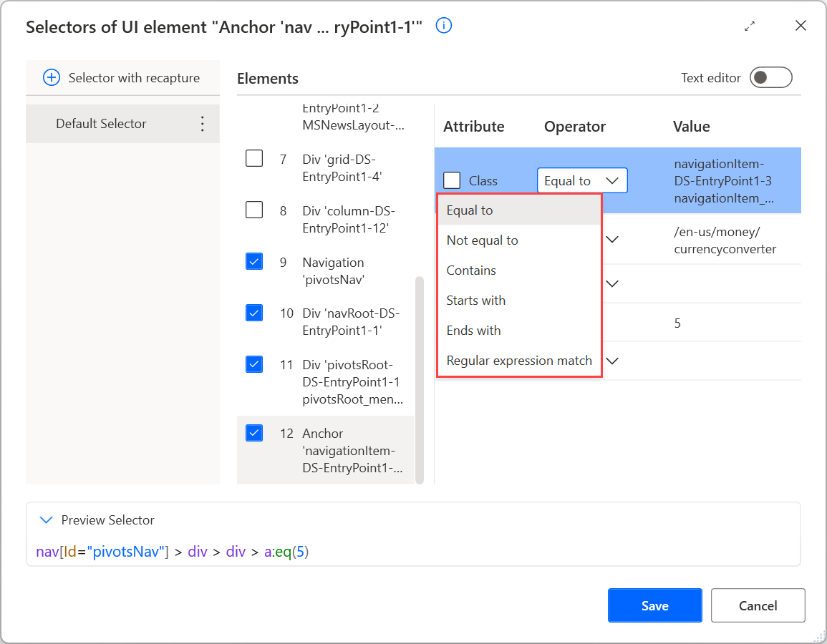This screenshot has height=644, width=827.
Task: Collapse the Preview Selector section
Action: click(47, 520)
